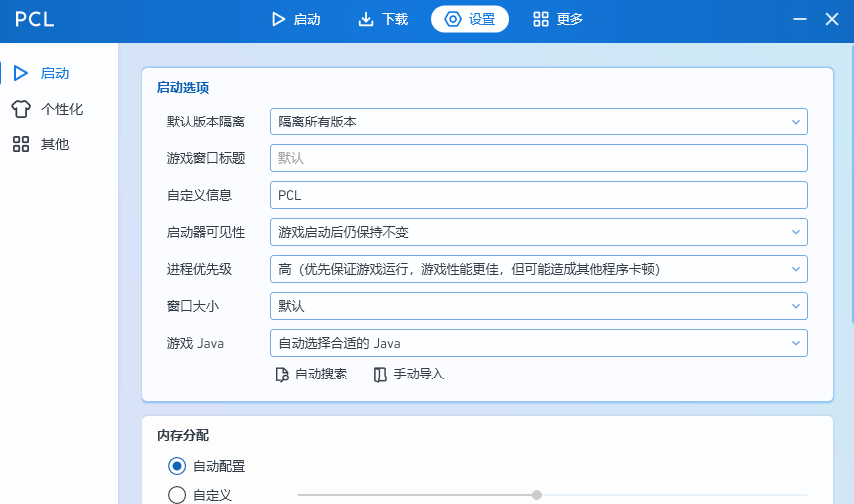Click the 自动搜索 file search icon
Image resolution: width=854 pixels, height=504 pixels.
click(282, 375)
